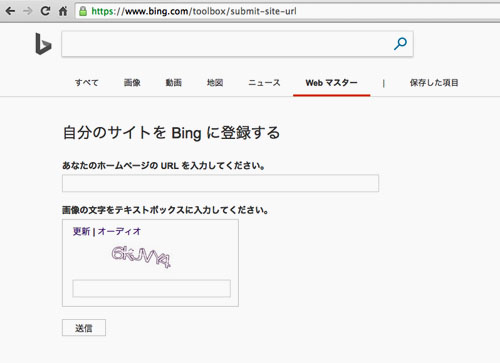Click the captcha answer text box
Screen dimensions: 500x363
[152, 288]
